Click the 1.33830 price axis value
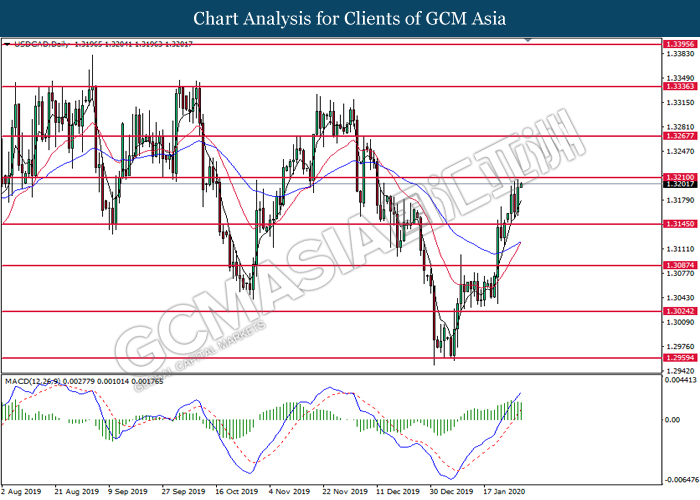 click(680, 54)
